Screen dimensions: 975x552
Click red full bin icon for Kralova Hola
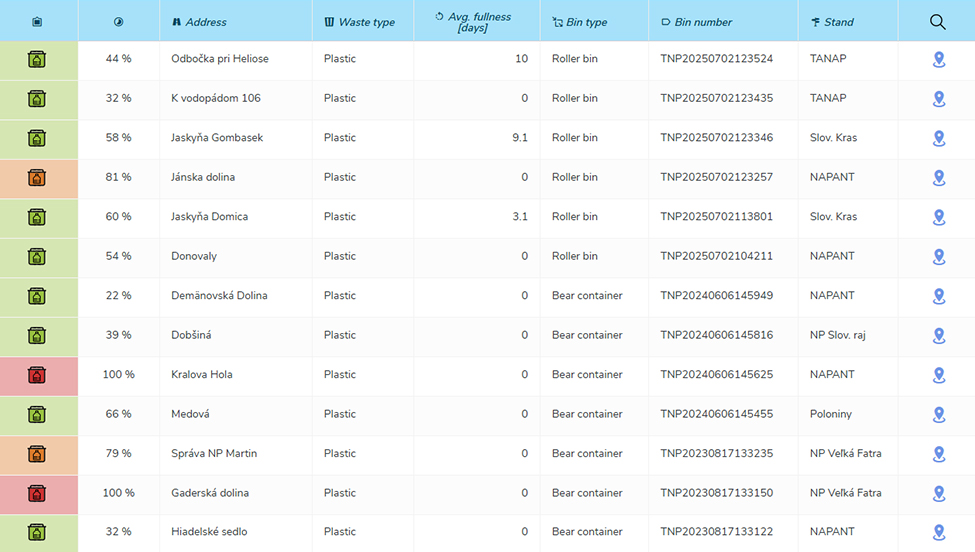click(x=37, y=375)
